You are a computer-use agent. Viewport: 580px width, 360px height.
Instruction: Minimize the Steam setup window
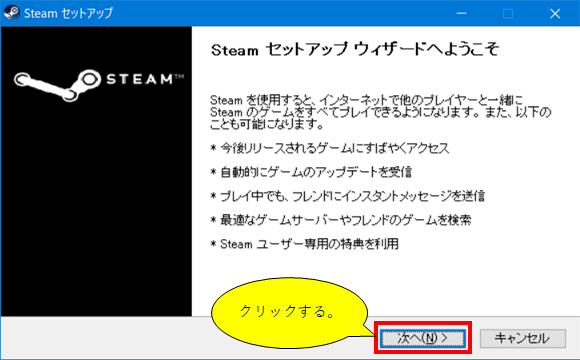[461, 13]
